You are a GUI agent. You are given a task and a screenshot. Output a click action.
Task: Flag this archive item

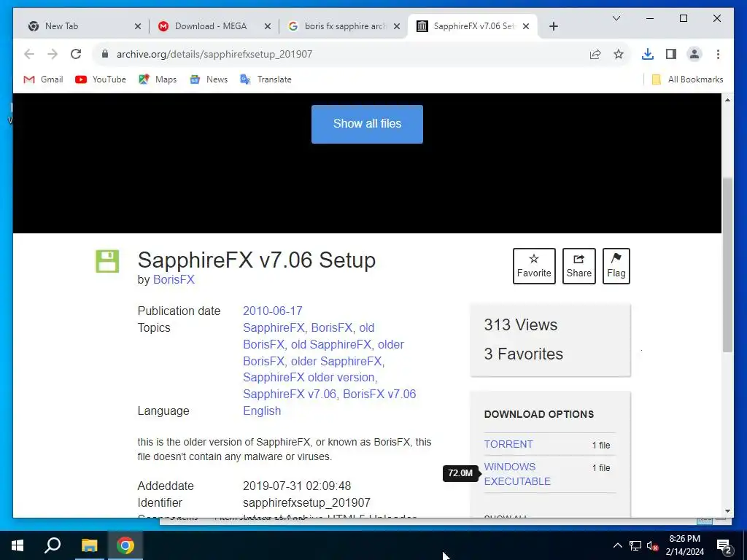(616, 266)
